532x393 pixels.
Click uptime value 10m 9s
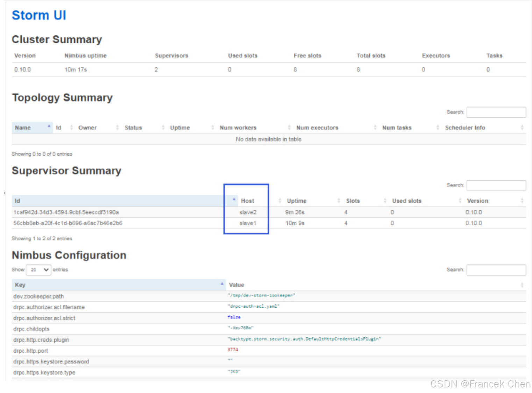point(295,223)
